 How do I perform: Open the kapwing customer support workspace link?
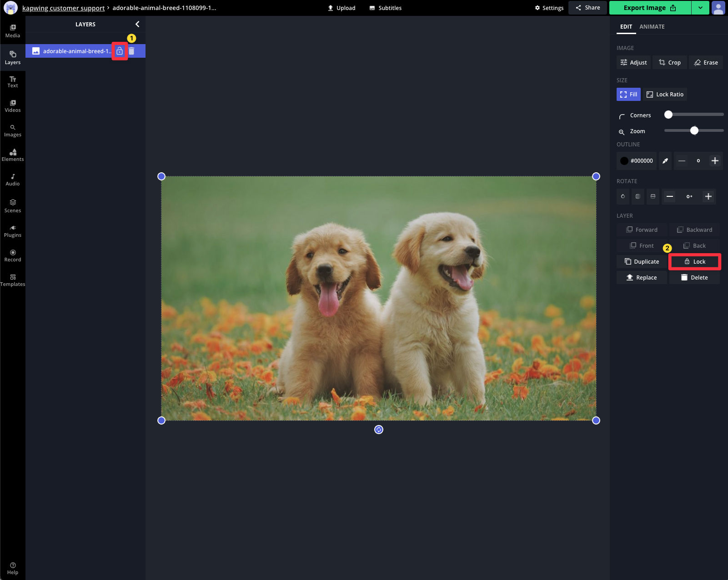[x=63, y=8]
